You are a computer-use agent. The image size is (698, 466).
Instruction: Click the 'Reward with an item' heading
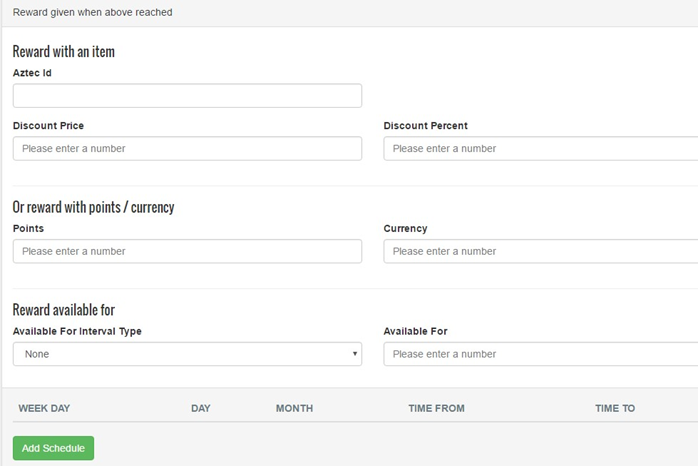pos(64,51)
